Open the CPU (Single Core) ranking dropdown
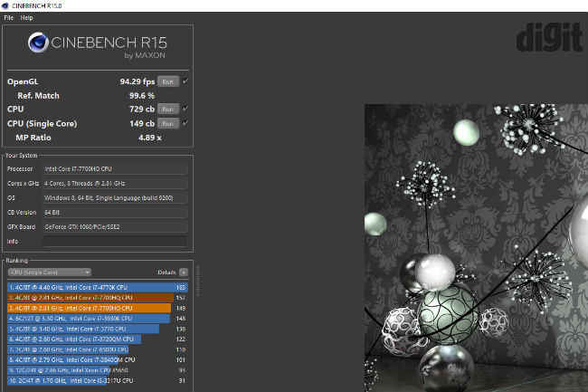This screenshot has width=588, height=392. click(x=50, y=272)
